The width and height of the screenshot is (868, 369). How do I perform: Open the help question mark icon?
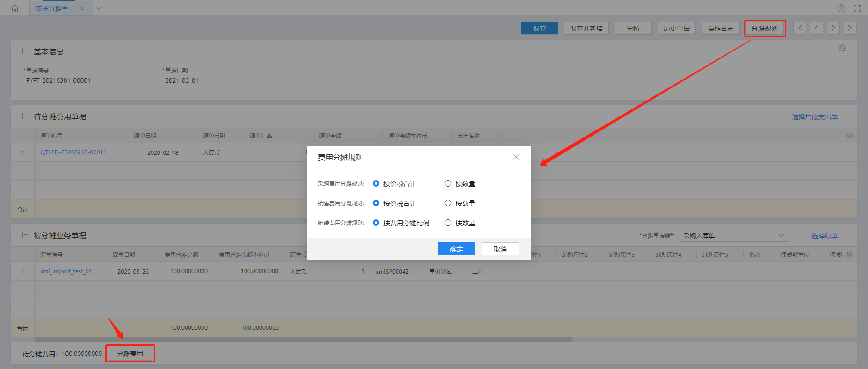coord(841,8)
